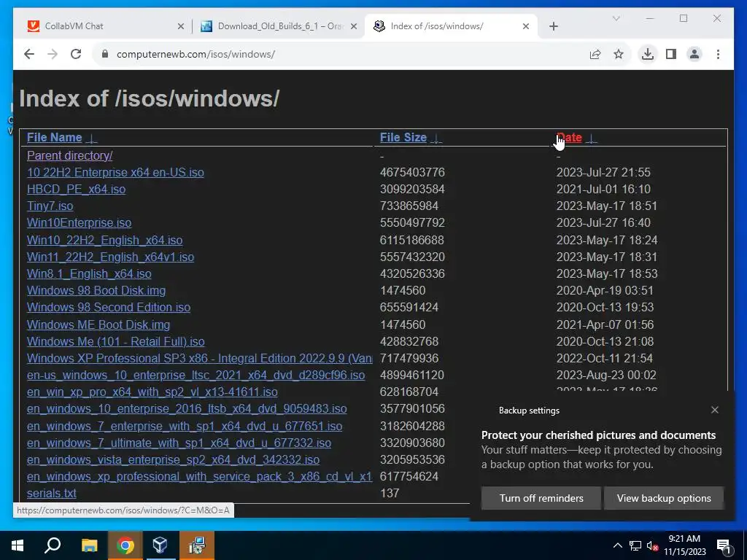This screenshot has height=560, width=747.
Task: Switch to the Download_Old_Builds_6_1 tab
Action: [279, 26]
